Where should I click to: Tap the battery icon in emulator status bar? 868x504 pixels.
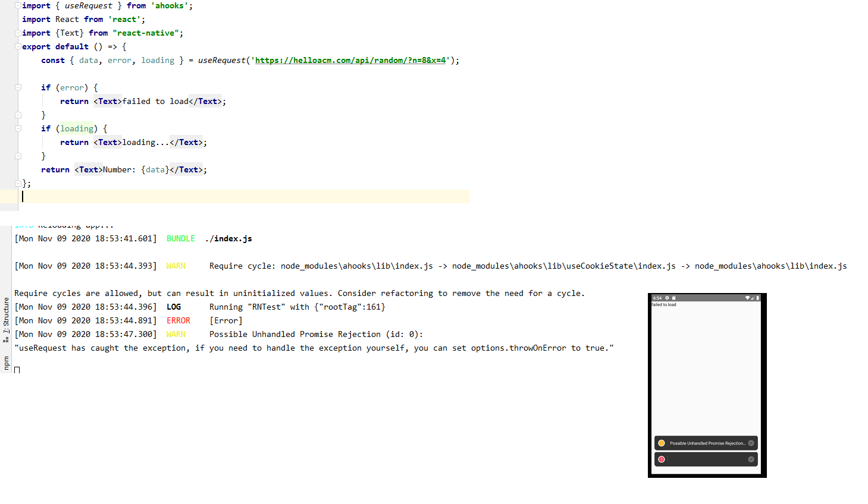pos(757,298)
